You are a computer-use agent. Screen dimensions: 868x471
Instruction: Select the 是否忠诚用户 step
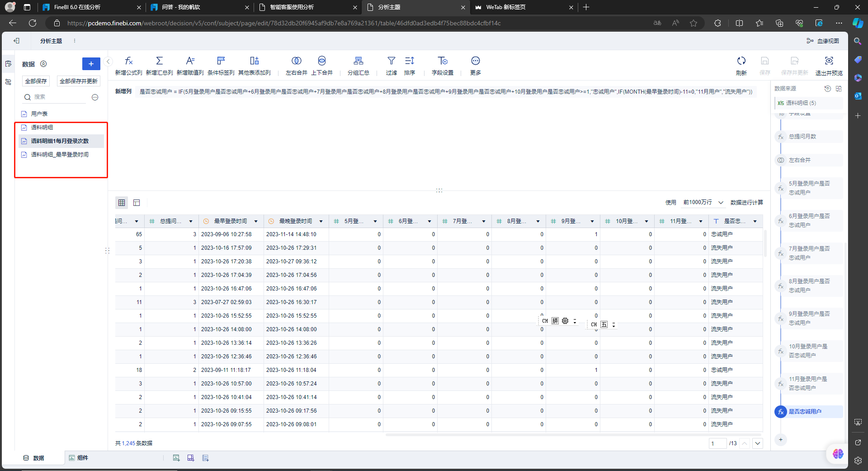809,412
